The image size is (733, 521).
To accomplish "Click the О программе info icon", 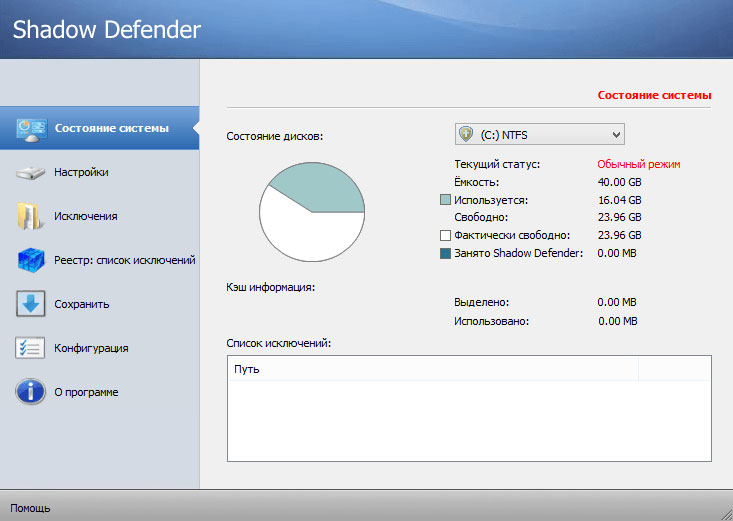I will [x=30, y=391].
